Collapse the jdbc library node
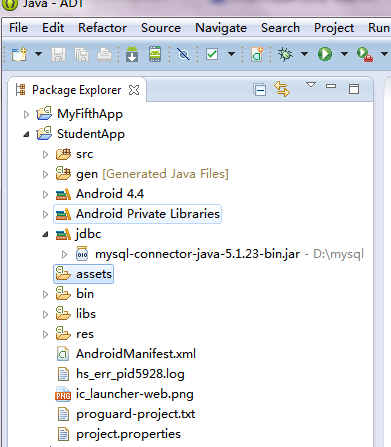The image size is (391, 447). [x=45, y=235]
